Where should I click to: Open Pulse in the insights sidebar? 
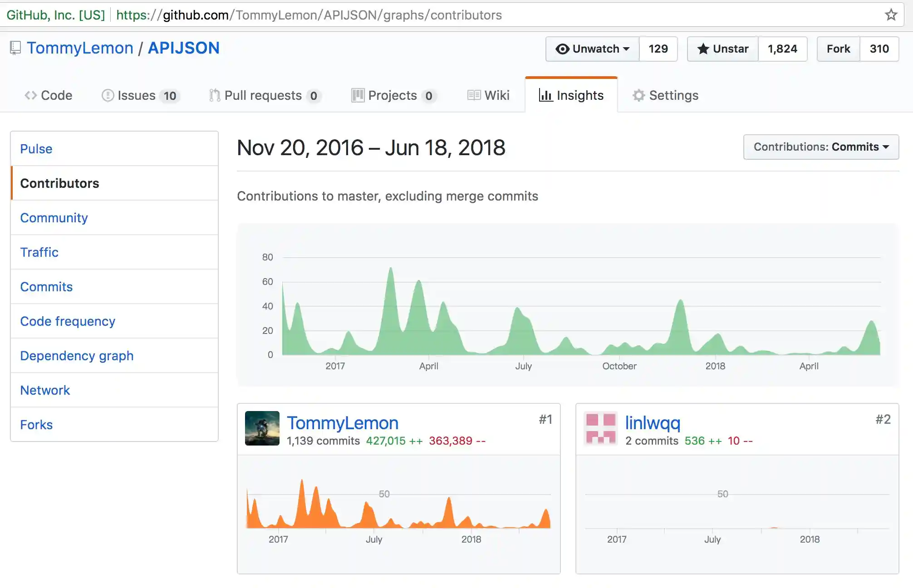pyautogui.click(x=114, y=149)
